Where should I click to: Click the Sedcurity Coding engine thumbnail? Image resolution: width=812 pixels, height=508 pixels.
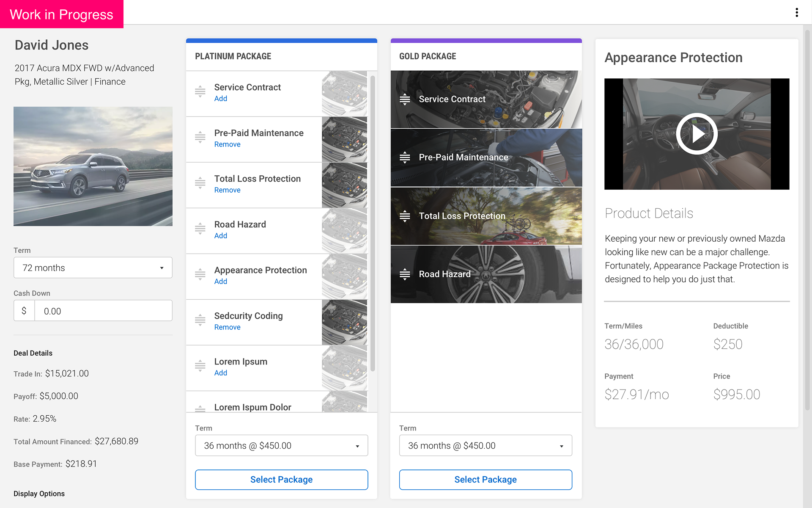point(345,322)
